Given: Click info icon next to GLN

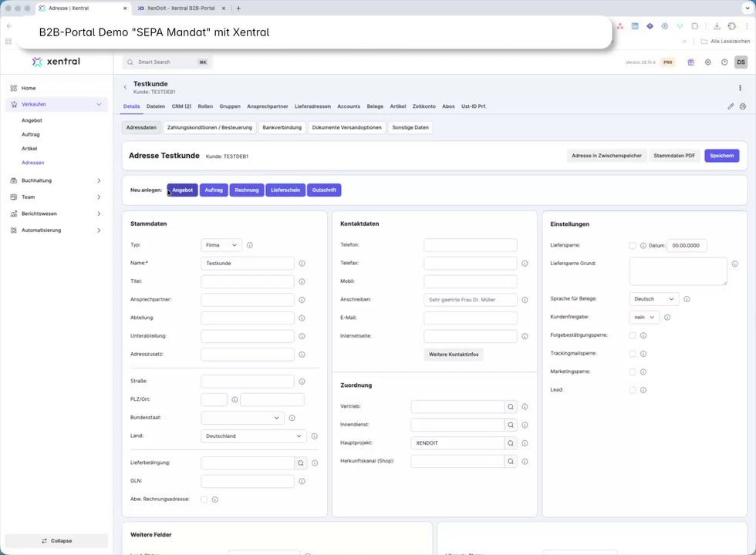Looking at the screenshot, I should 302,481.
